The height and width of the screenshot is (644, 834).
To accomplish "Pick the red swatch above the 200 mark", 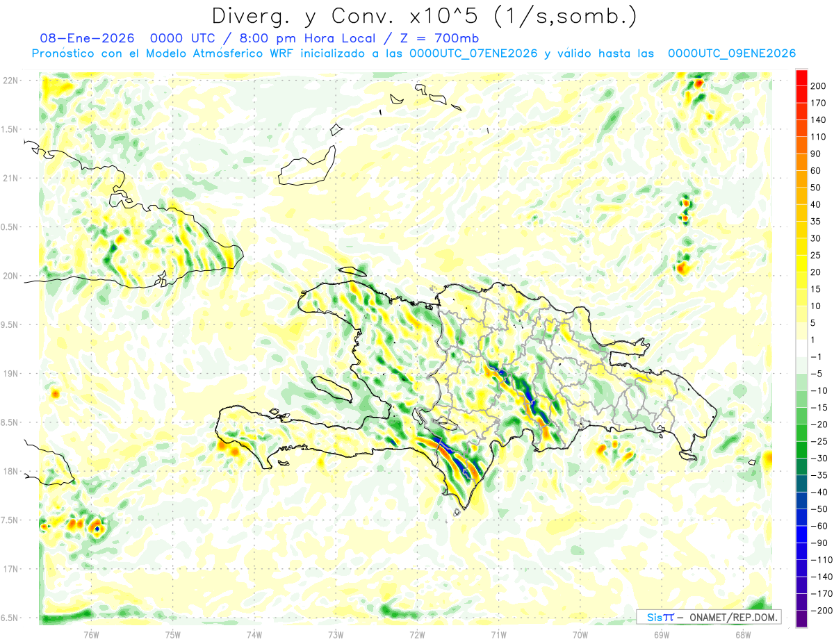I will point(801,78).
